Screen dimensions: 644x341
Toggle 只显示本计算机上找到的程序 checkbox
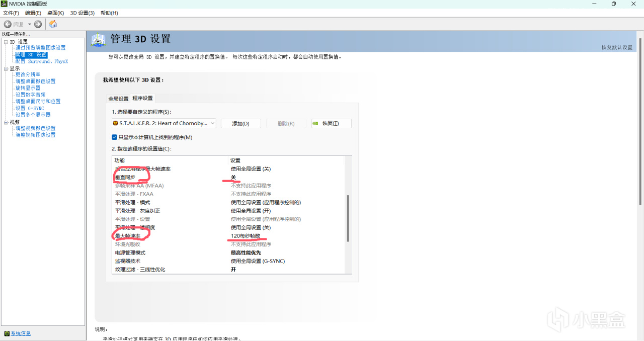pyautogui.click(x=115, y=137)
